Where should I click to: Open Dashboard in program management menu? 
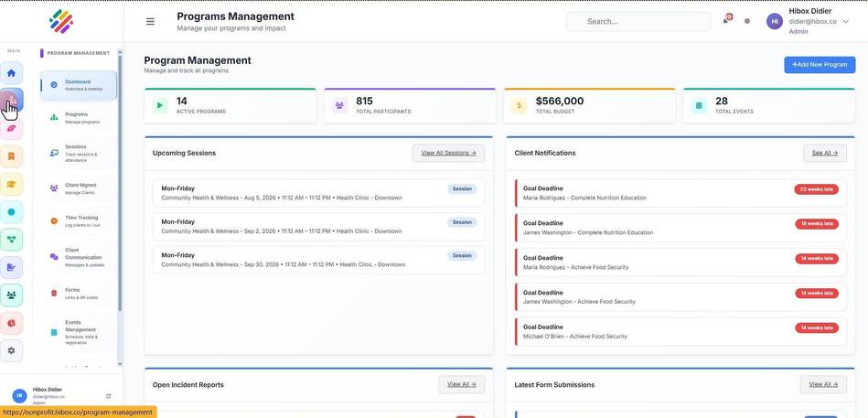point(79,85)
